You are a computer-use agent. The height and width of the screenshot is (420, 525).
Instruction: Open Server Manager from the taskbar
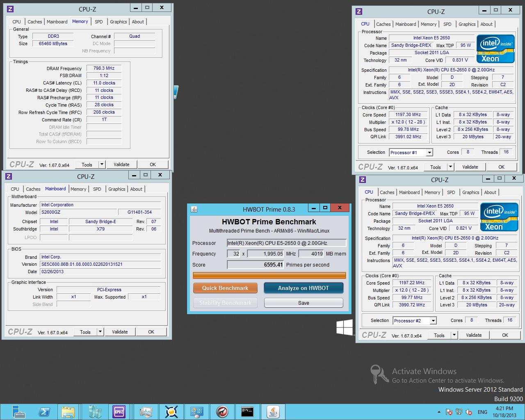coord(18,411)
